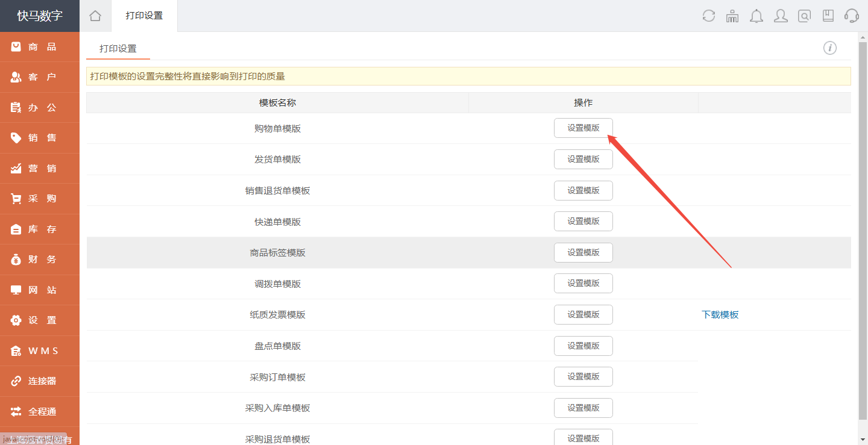Click the search magnifier icon in header
The image size is (868, 445).
pos(804,16)
